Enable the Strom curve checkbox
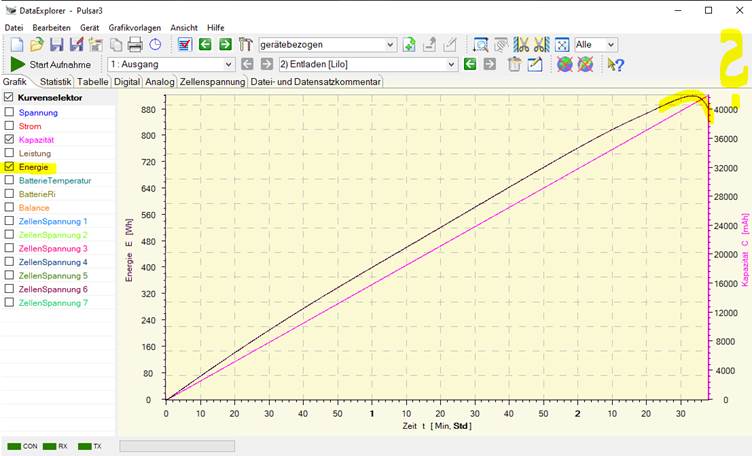The image size is (752, 456). click(x=9, y=126)
